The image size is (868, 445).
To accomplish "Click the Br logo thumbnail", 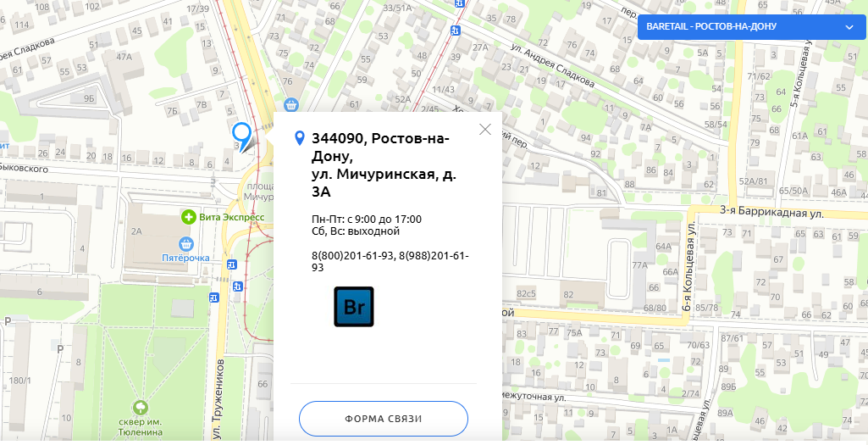I will point(354,307).
